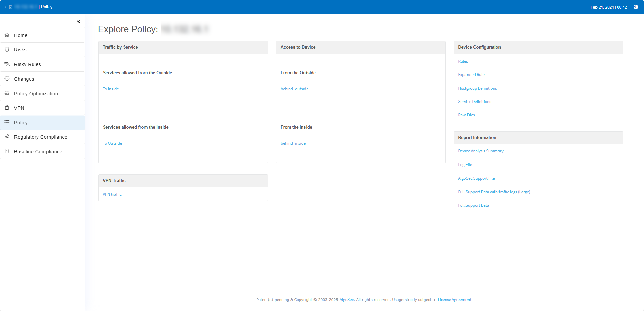This screenshot has width=644, height=311.
Task: Click the Regulatory Compliance icon
Action: 7,137
